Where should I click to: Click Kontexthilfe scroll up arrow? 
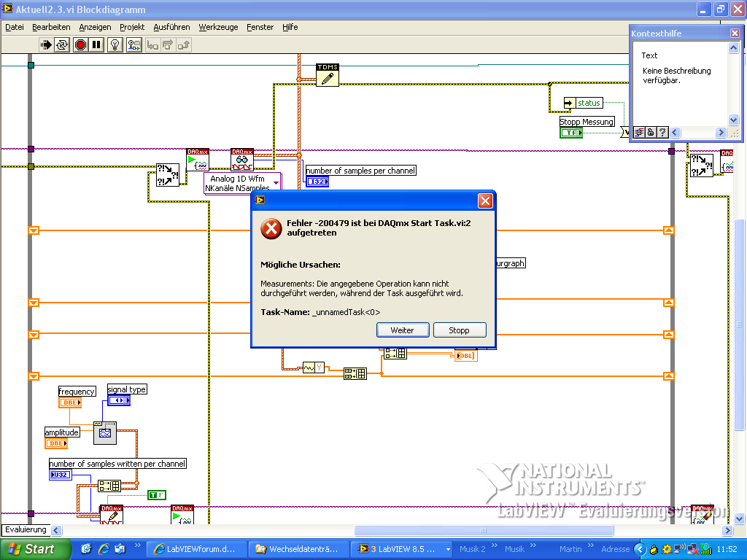click(734, 47)
